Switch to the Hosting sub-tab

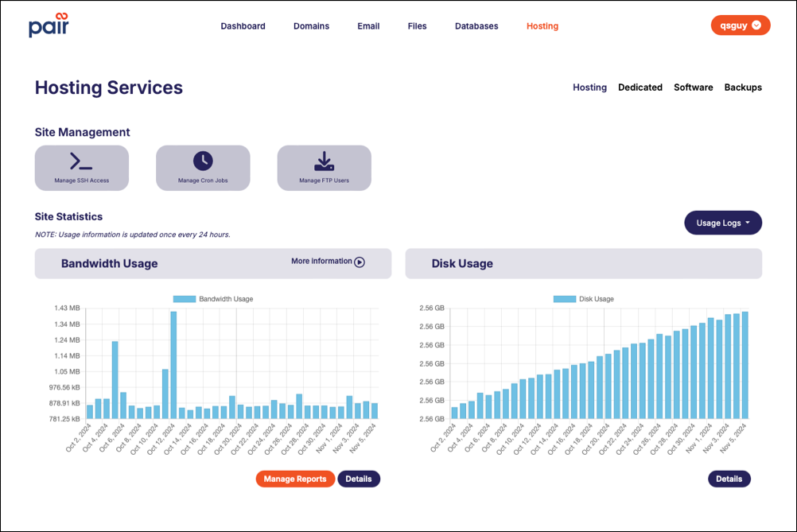click(589, 87)
